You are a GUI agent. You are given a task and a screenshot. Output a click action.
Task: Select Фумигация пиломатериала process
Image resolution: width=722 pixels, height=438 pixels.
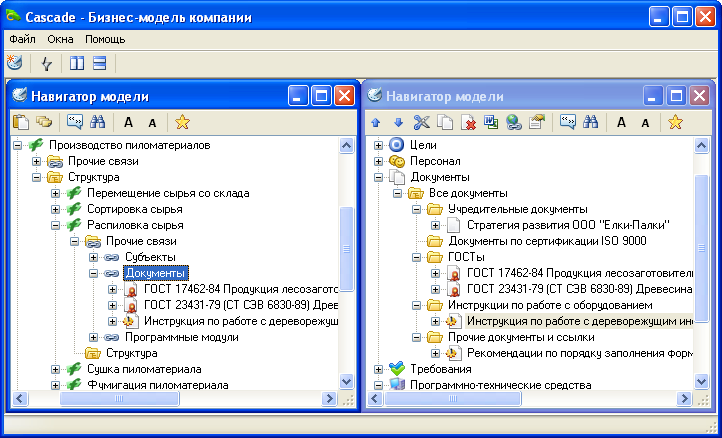click(157, 385)
